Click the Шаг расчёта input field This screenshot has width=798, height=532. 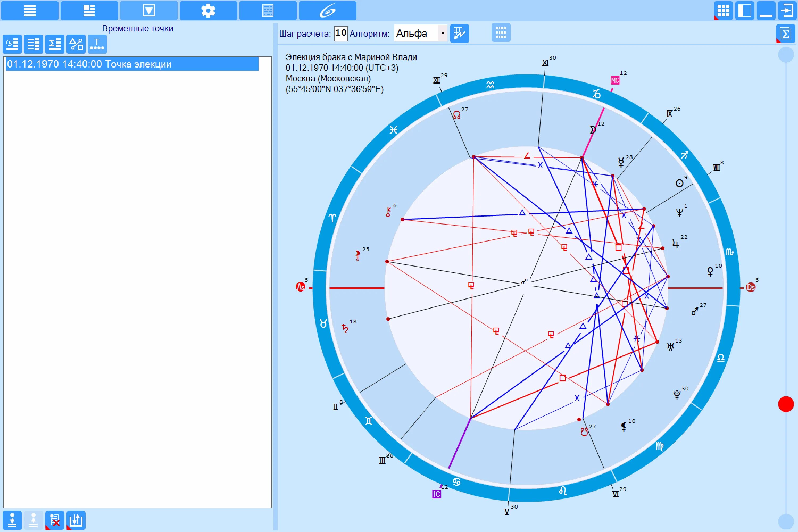pyautogui.click(x=341, y=33)
